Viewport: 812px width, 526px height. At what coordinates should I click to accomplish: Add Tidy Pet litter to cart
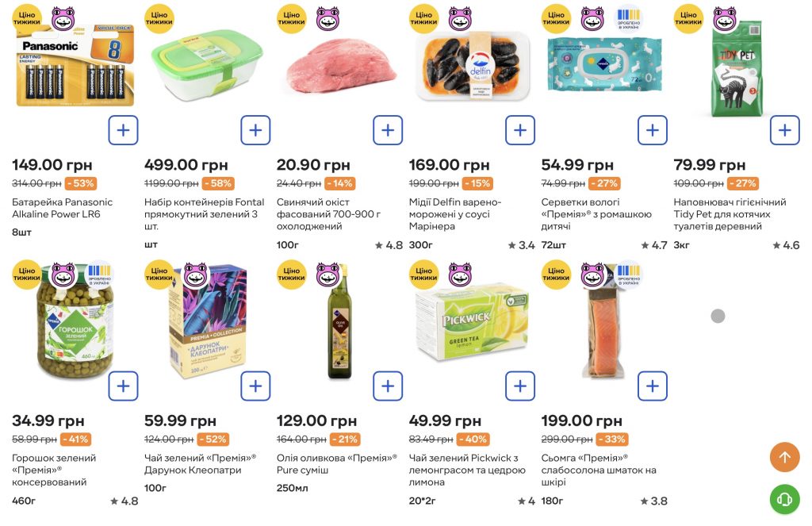click(x=784, y=130)
